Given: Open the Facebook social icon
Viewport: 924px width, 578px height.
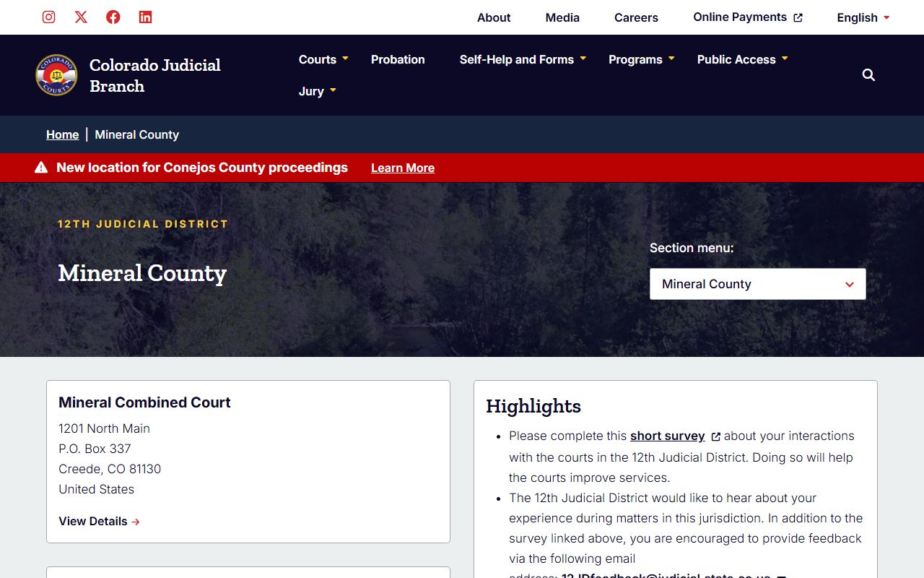Looking at the screenshot, I should point(113,17).
